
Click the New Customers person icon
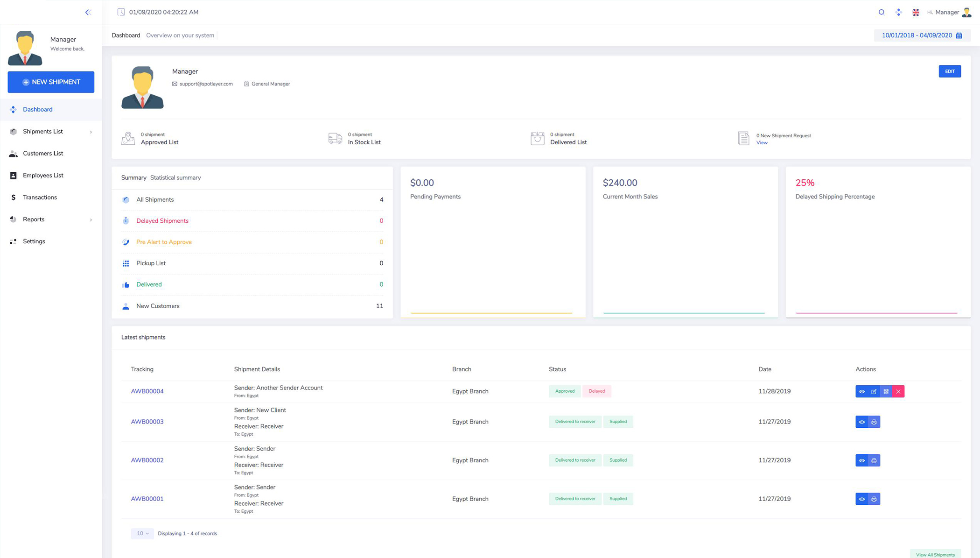click(x=126, y=306)
